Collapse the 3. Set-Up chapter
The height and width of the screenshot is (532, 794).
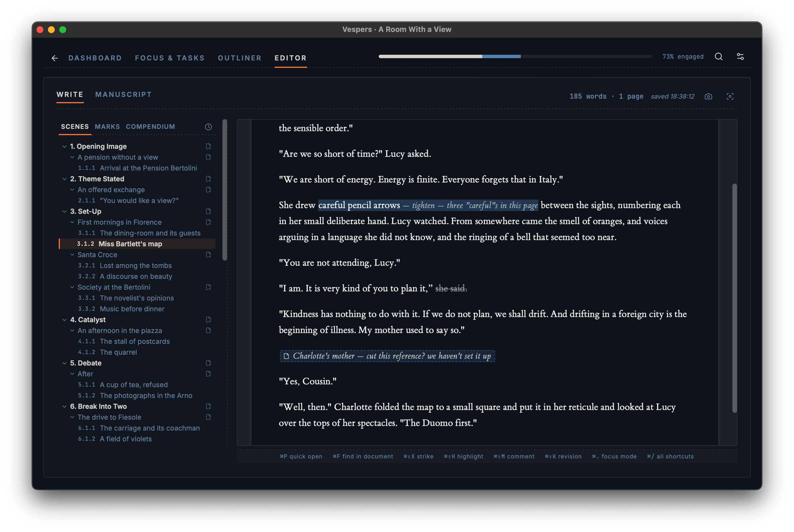click(64, 211)
